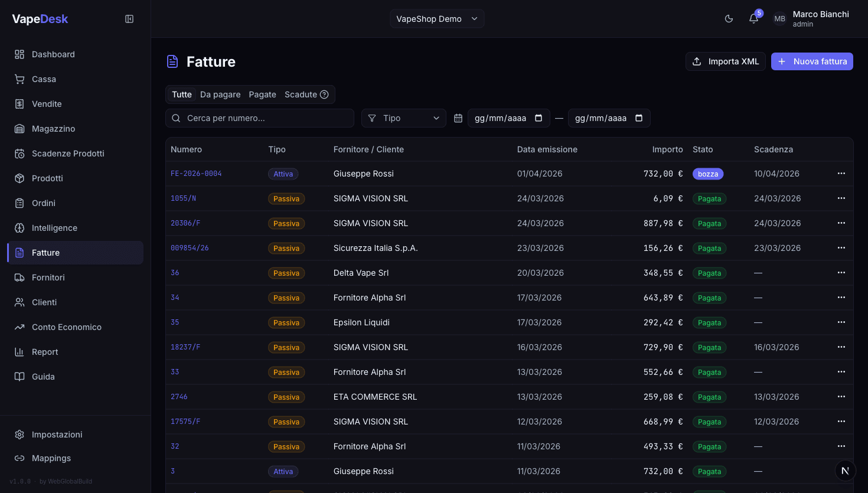Open the Tipo filter dropdown
This screenshot has width=868, height=493.
pyautogui.click(x=404, y=118)
